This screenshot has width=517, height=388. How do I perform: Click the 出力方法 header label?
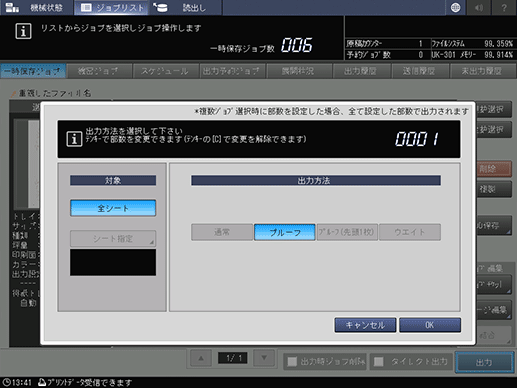(x=316, y=180)
